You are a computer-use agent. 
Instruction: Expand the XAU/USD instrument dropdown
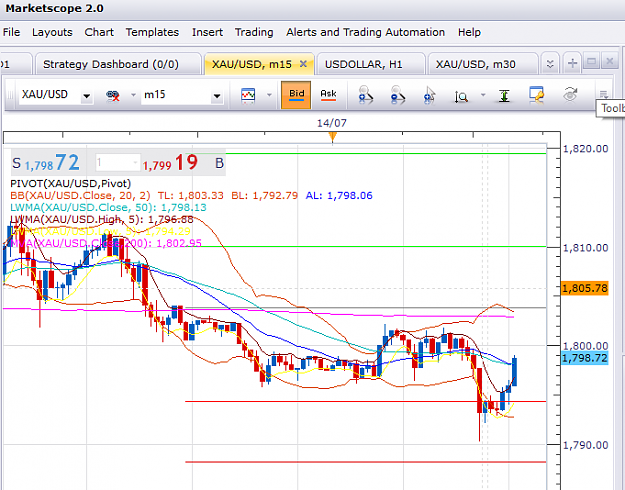click(86, 96)
